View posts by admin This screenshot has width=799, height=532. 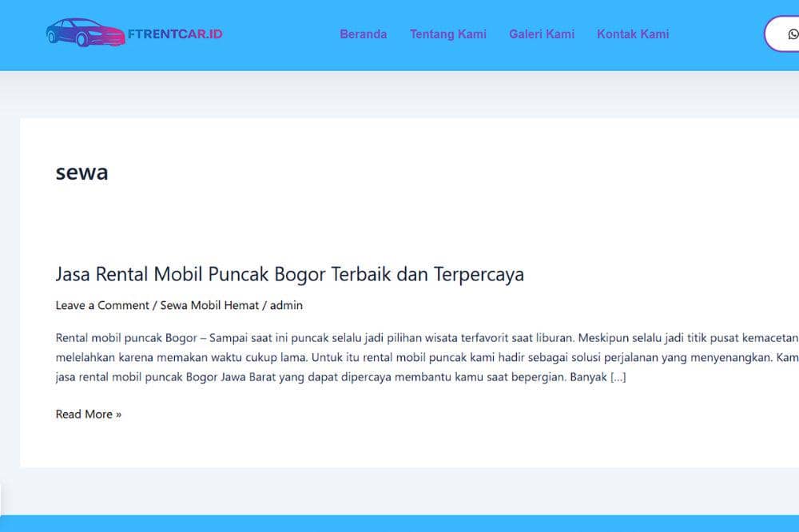(x=287, y=305)
